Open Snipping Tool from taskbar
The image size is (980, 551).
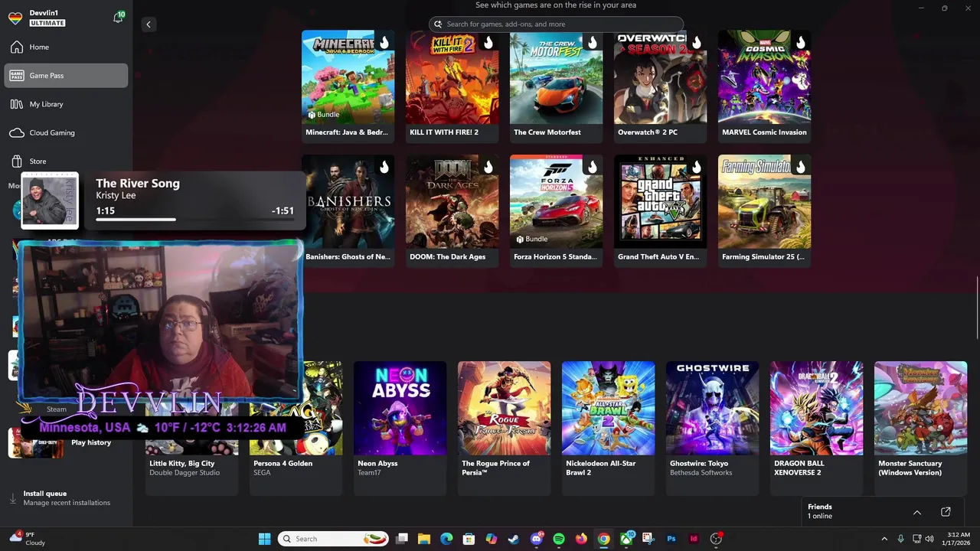[648, 539]
